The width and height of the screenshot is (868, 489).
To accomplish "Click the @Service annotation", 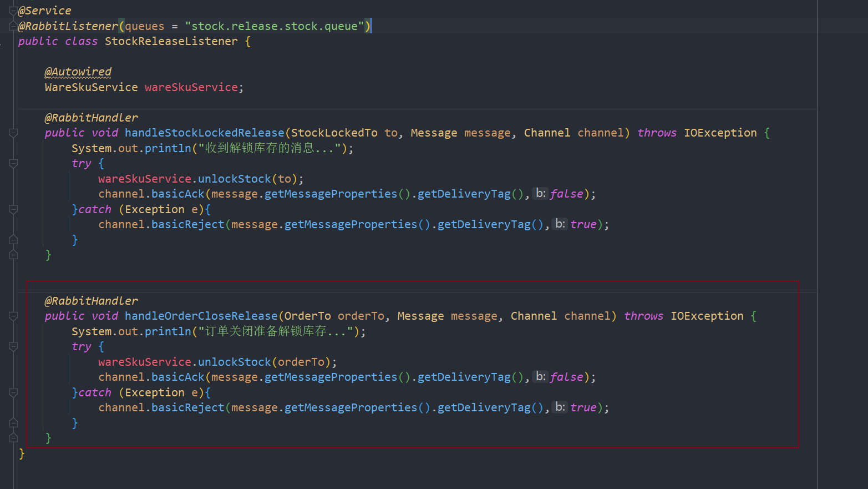I will 44,11.
